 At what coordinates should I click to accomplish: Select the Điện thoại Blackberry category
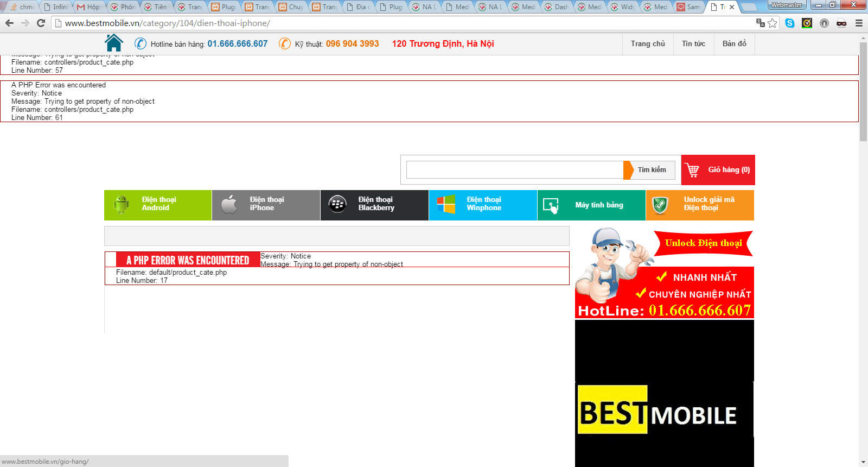(374, 205)
